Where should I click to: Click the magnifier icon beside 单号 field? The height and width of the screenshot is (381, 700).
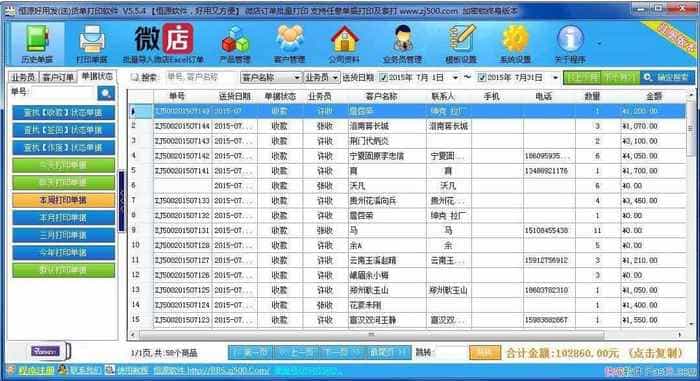click(106, 93)
